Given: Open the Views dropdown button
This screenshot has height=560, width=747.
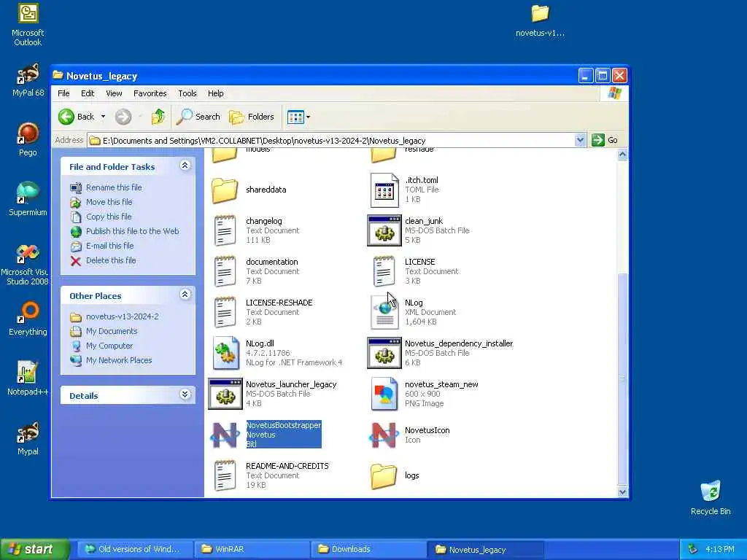Looking at the screenshot, I should coord(298,117).
